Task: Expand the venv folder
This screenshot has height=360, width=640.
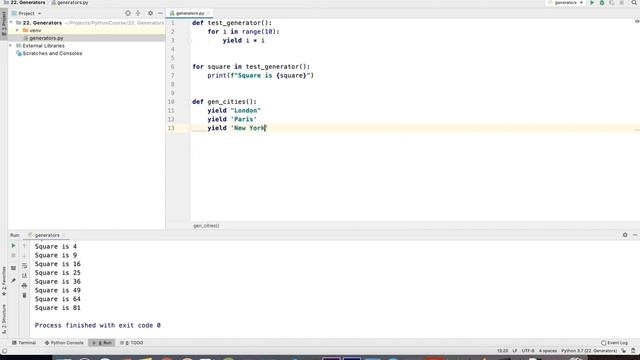Action: tap(18, 31)
